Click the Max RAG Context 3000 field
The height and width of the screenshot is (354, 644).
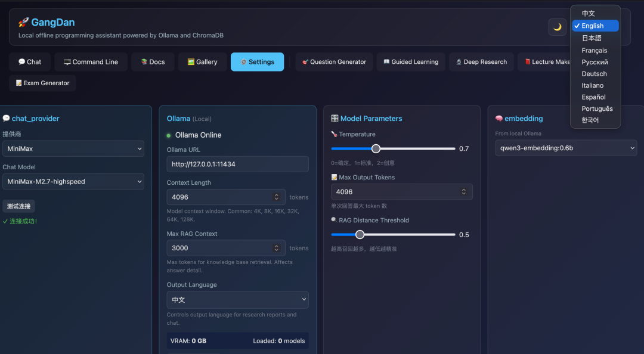tap(226, 248)
